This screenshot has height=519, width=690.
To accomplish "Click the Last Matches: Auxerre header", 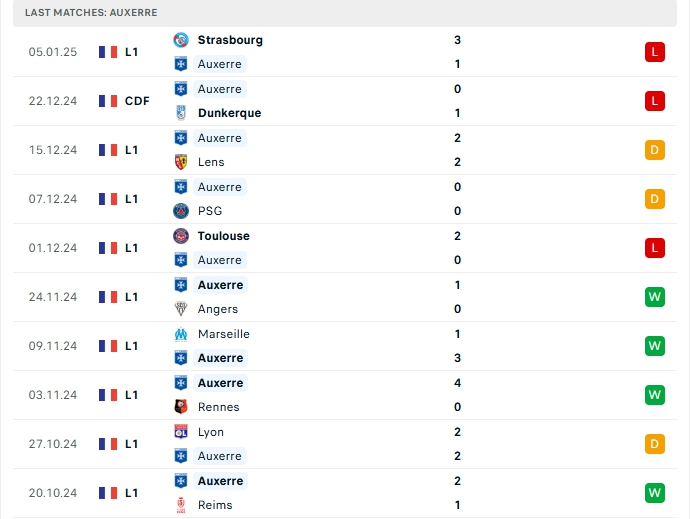I will pyautogui.click(x=91, y=12).
